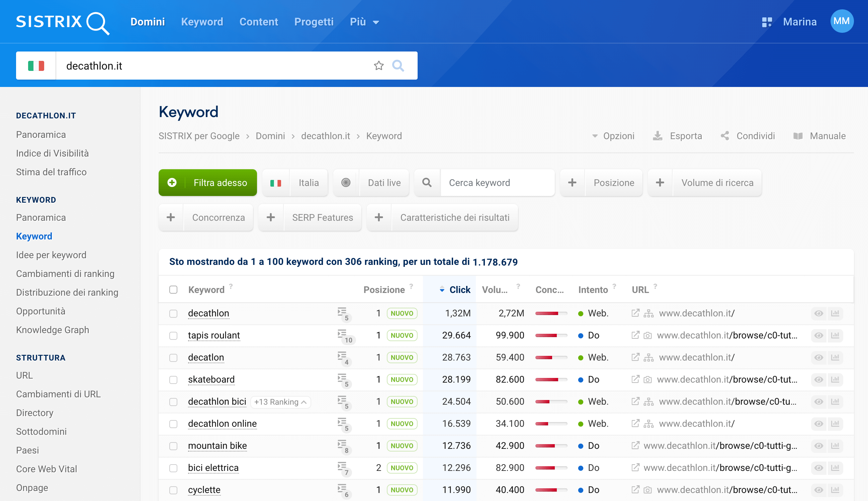This screenshot has width=868, height=501.
Task: Click competition bar for decathlon bici row
Action: coord(551,402)
